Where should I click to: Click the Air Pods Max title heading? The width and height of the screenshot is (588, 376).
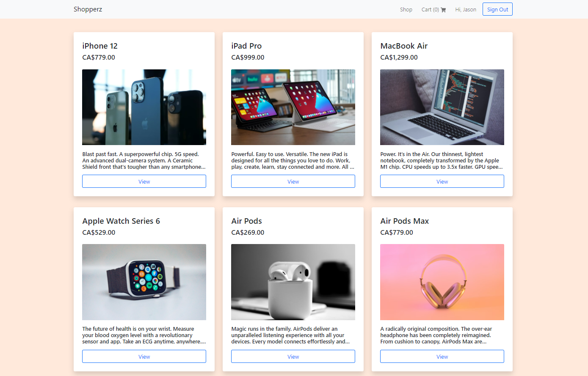coord(404,221)
